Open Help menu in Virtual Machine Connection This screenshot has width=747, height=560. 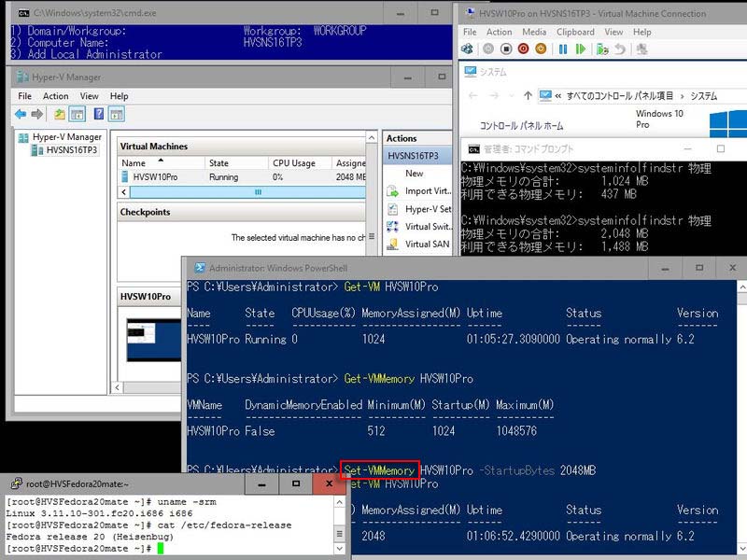pos(642,32)
